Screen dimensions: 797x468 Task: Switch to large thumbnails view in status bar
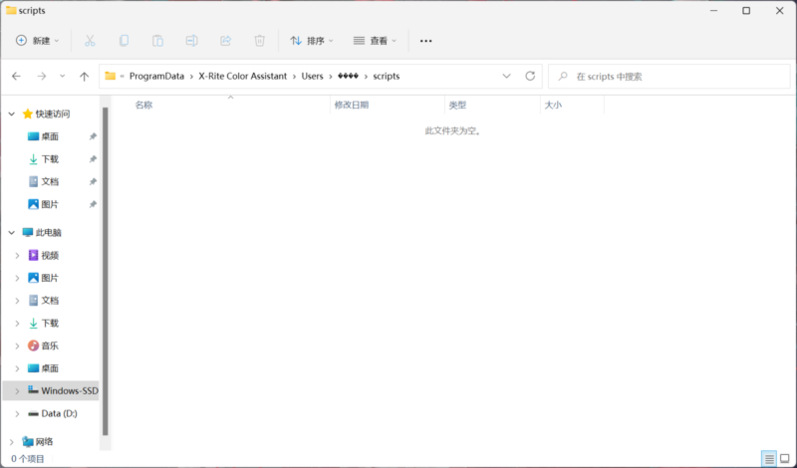[x=784, y=459]
